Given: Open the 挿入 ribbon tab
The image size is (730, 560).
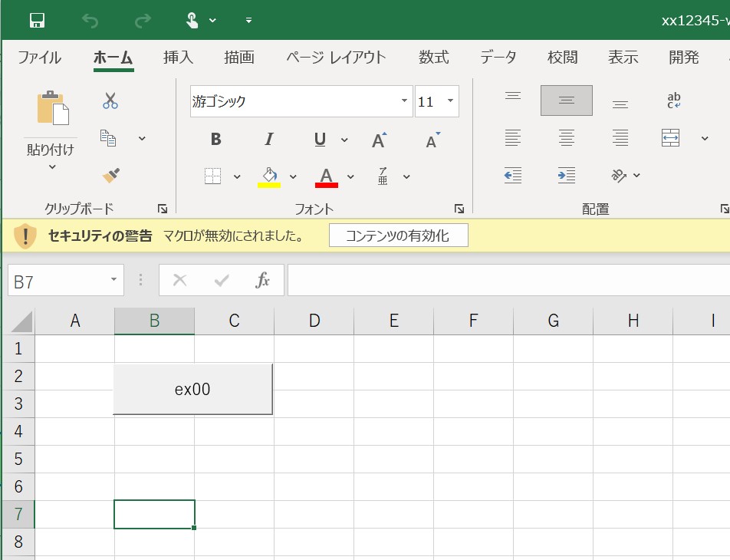Looking at the screenshot, I should (178, 58).
